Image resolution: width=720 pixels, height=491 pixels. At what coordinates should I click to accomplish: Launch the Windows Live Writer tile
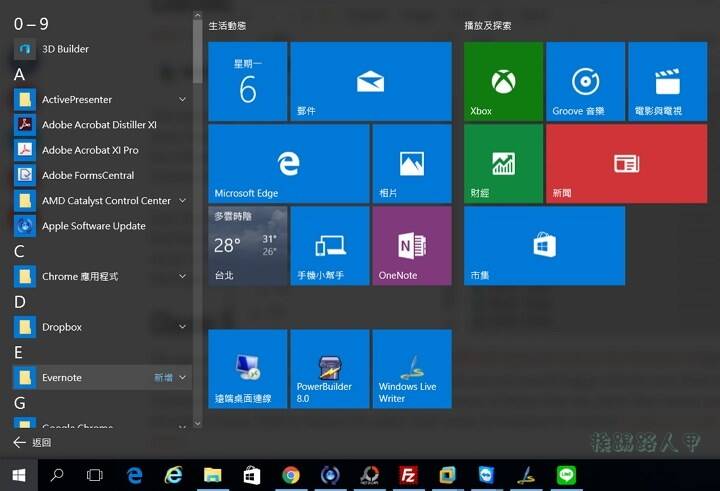click(412, 369)
